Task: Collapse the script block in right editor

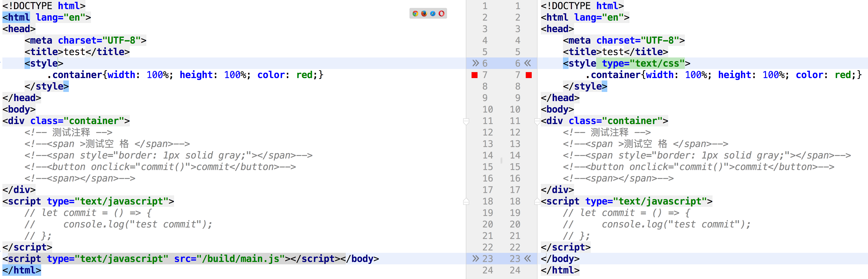Action: [537, 201]
